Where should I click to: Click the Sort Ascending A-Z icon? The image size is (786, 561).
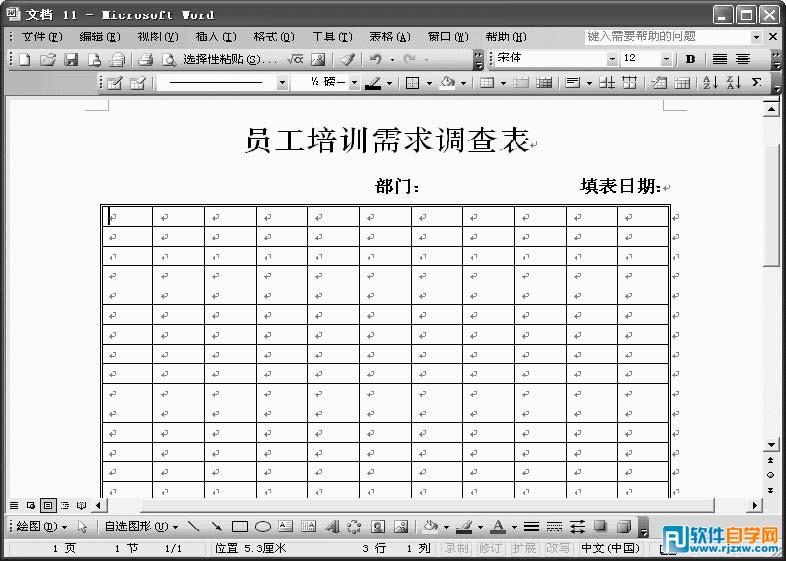pos(710,83)
